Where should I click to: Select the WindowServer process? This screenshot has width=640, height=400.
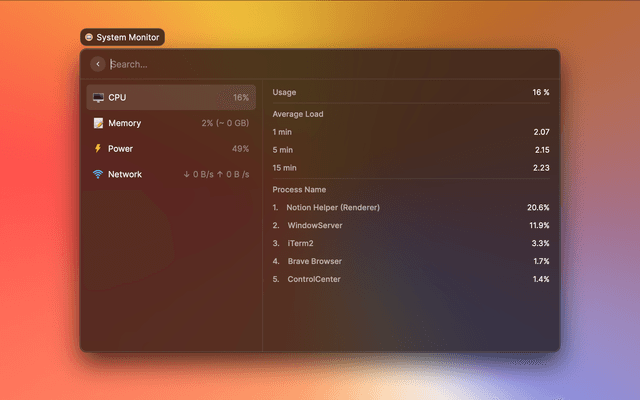click(x=315, y=225)
